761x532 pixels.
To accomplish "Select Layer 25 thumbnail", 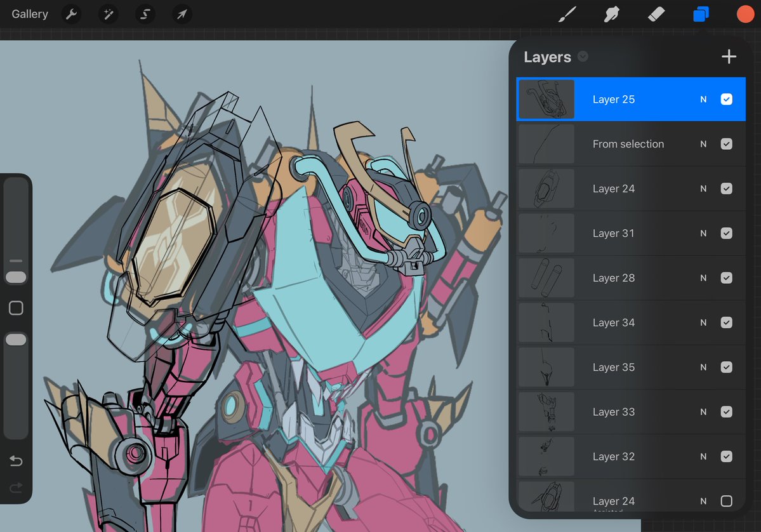I will click(546, 99).
